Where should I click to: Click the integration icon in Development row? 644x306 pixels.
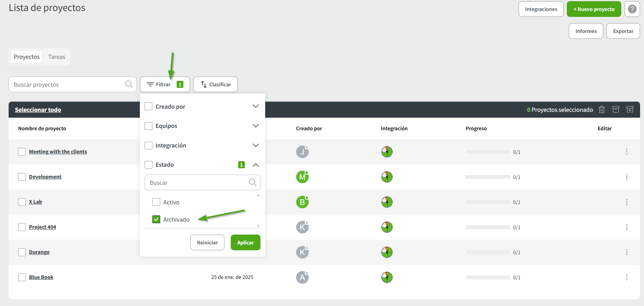[387, 177]
